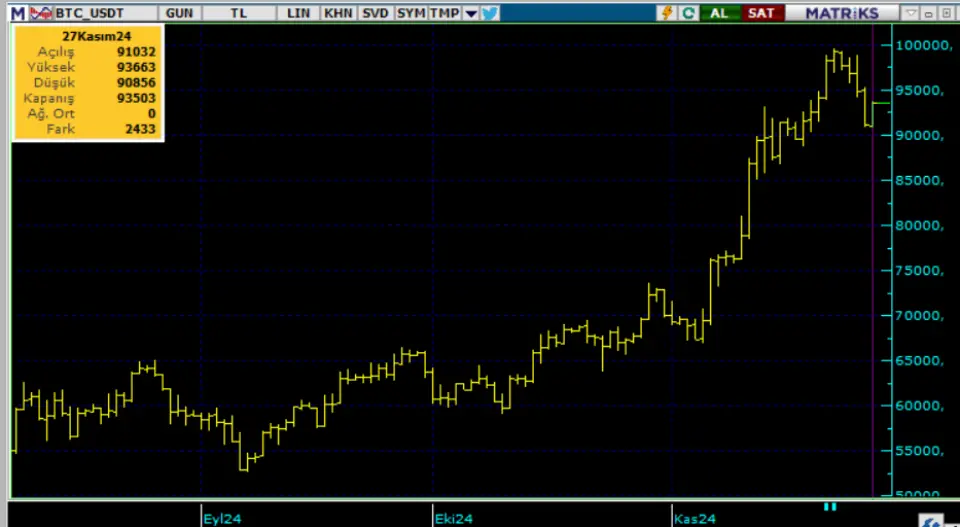The image size is (960, 527).
Task: Click the blue icon at bottom right corner
Action: tap(932, 521)
